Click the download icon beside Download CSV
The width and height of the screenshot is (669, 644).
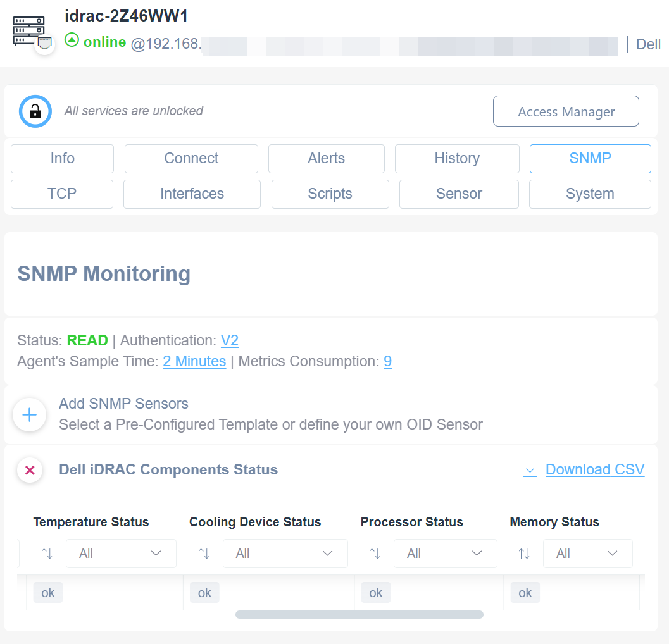click(530, 469)
